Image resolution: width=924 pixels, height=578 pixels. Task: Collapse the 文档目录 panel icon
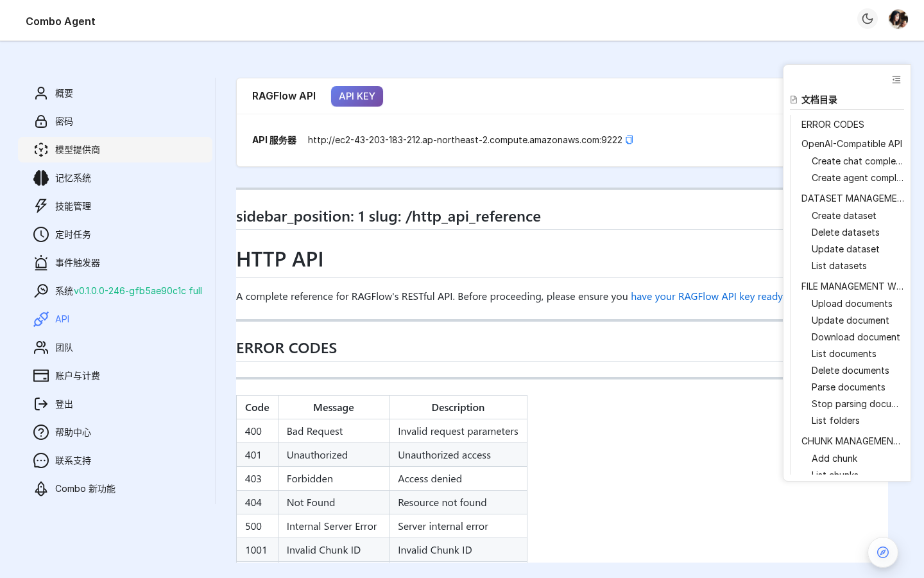coord(896,80)
